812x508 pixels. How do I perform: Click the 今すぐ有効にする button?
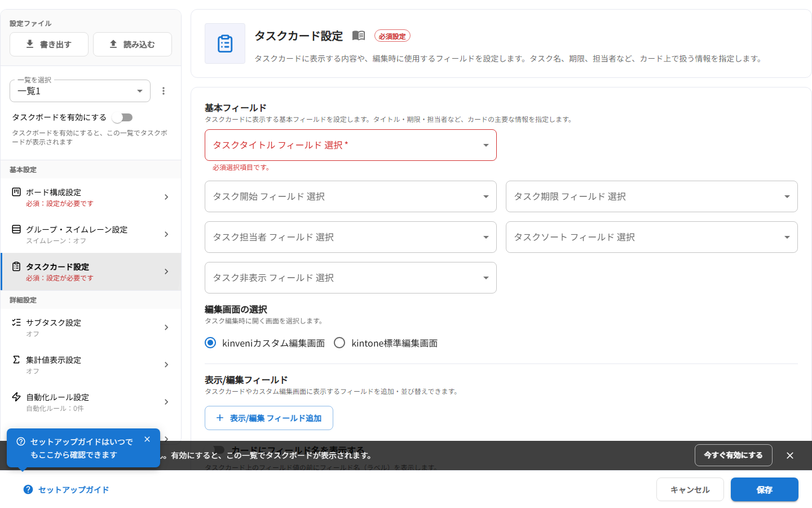(x=733, y=455)
